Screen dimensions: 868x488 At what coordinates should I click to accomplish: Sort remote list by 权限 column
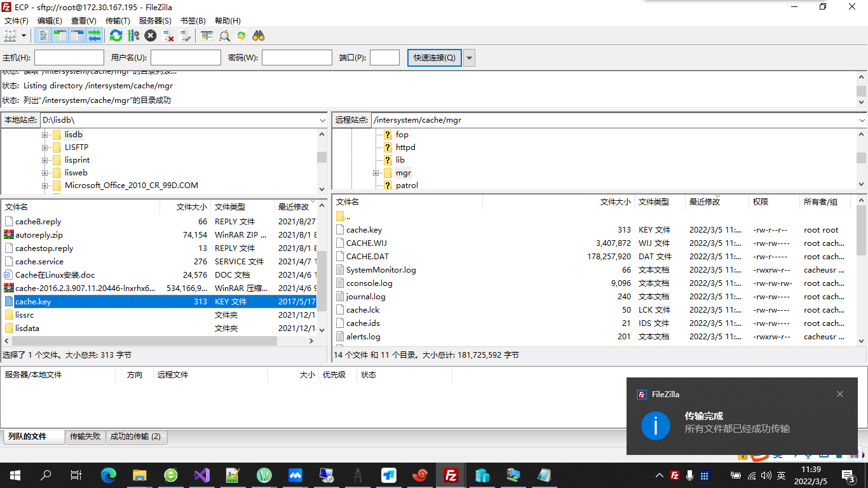tap(774, 202)
